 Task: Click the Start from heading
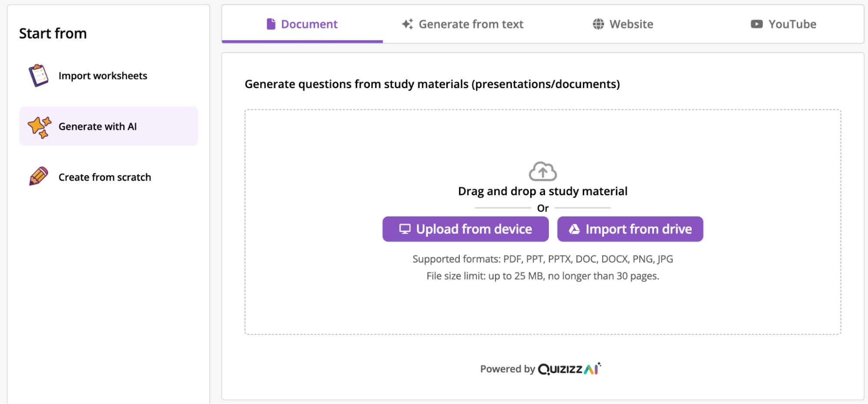pyautogui.click(x=53, y=33)
